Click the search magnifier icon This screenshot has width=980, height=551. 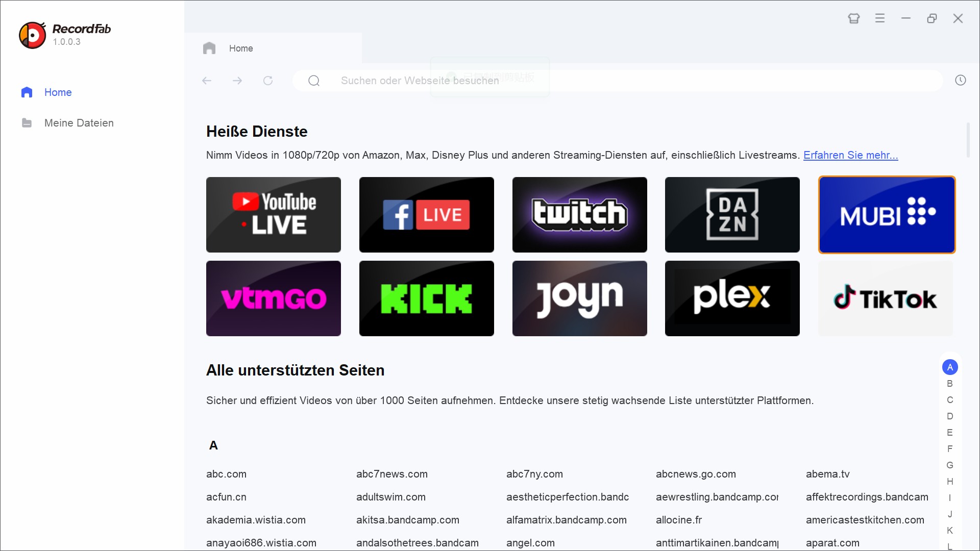(314, 81)
